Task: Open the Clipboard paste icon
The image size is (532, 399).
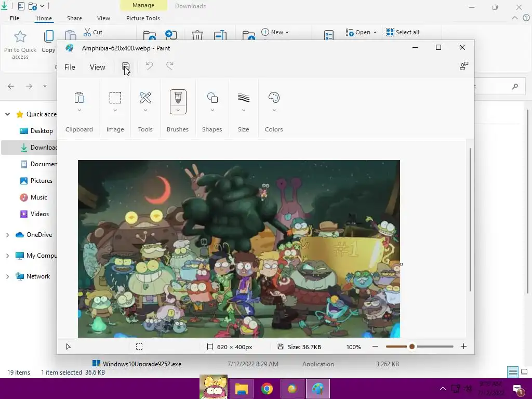Action: coord(79,98)
